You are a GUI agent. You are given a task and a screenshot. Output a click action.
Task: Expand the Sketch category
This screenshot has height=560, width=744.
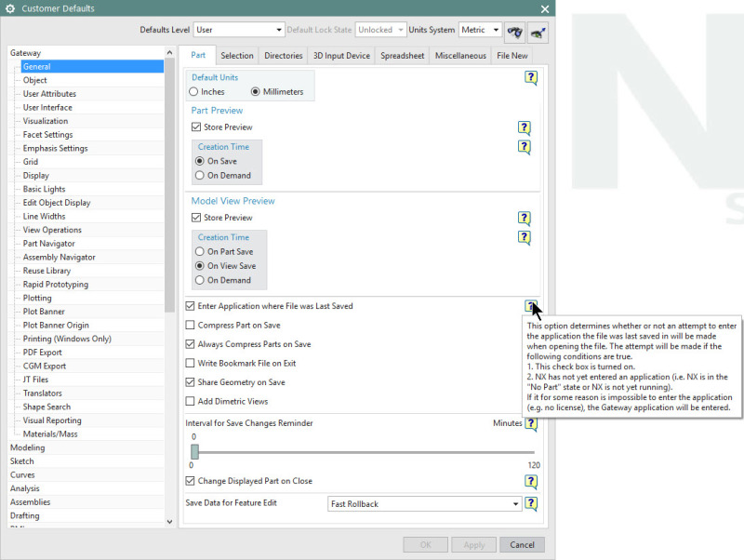click(21, 460)
